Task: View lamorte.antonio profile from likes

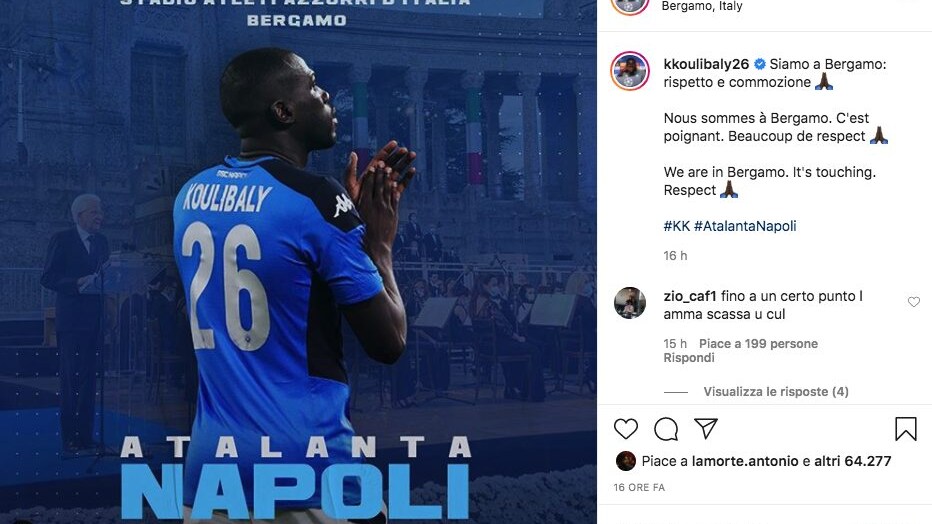Action: click(x=745, y=461)
